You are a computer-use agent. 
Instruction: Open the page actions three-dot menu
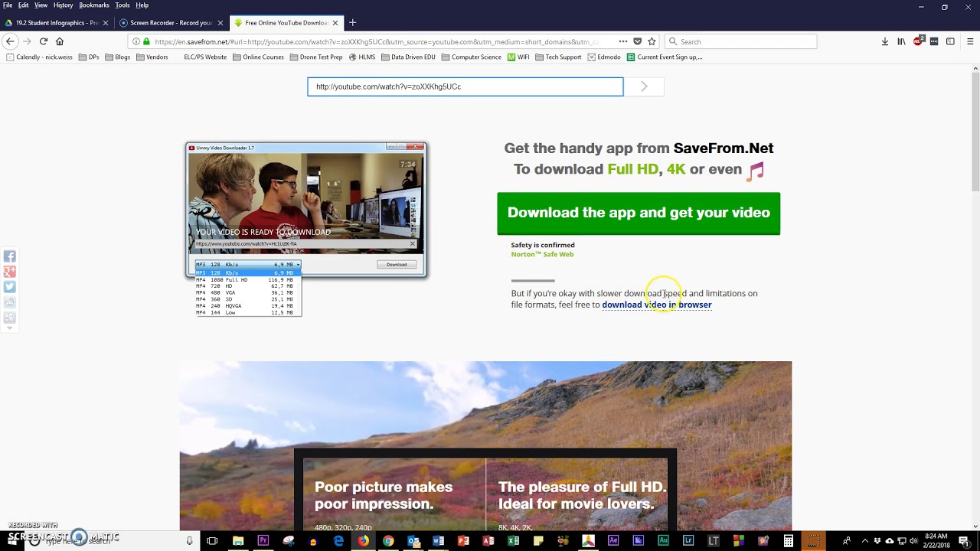(x=622, y=41)
